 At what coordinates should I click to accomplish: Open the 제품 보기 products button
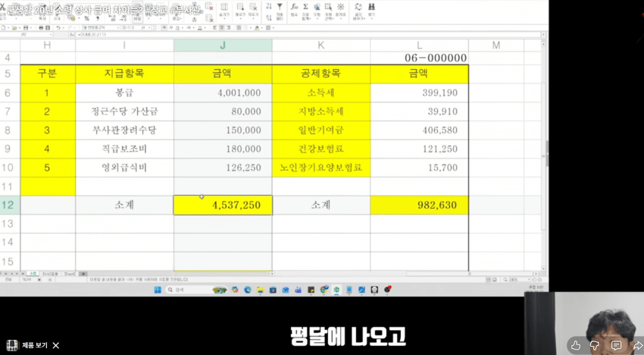27,345
